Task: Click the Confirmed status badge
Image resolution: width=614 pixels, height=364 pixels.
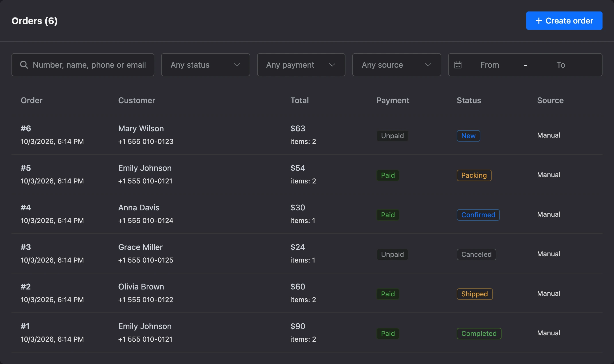Action: tap(478, 215)
